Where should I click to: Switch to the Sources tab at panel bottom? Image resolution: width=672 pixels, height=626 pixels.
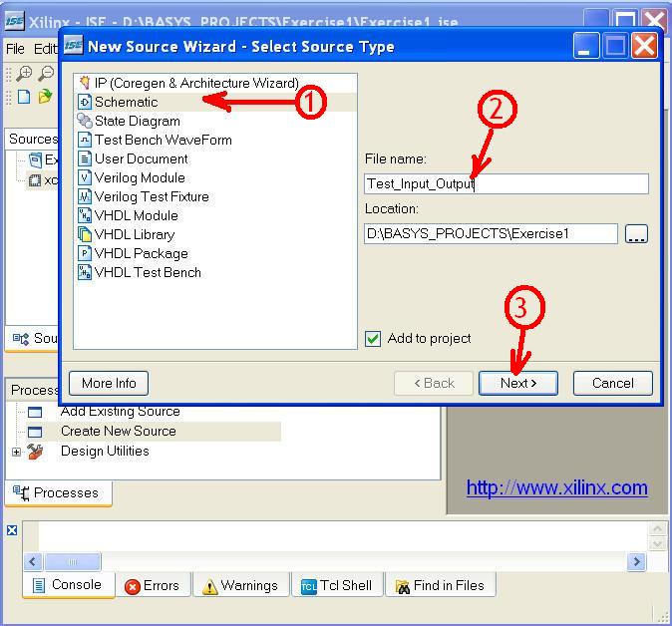[x=33, y=339]
